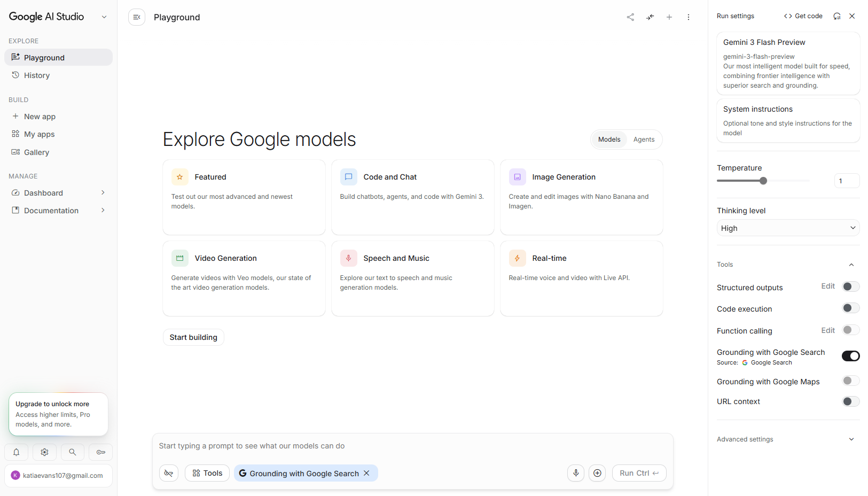
Task: Disable Grounding with Google Search toggle
Action: coord(851,356)
